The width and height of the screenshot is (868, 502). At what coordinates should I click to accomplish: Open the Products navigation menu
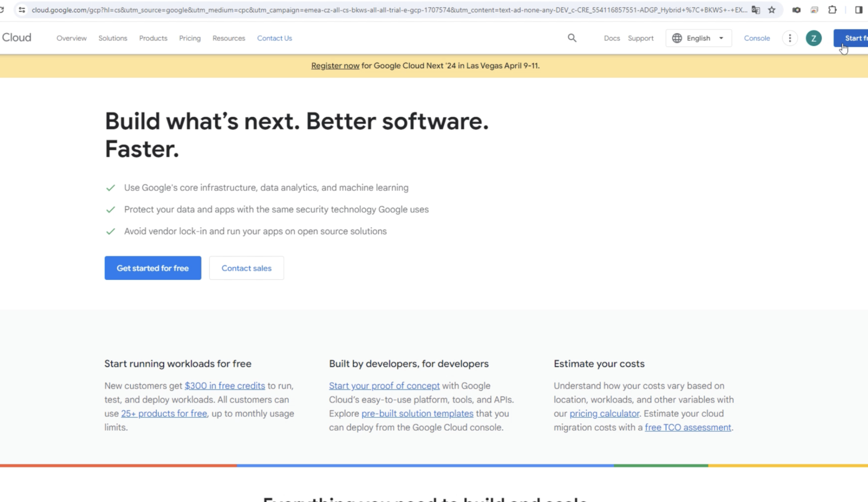[x=153, y=38]
